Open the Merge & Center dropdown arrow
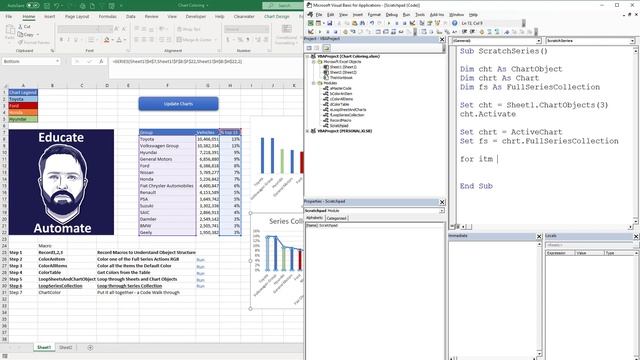The image size is (640, 360). point(216,40)
